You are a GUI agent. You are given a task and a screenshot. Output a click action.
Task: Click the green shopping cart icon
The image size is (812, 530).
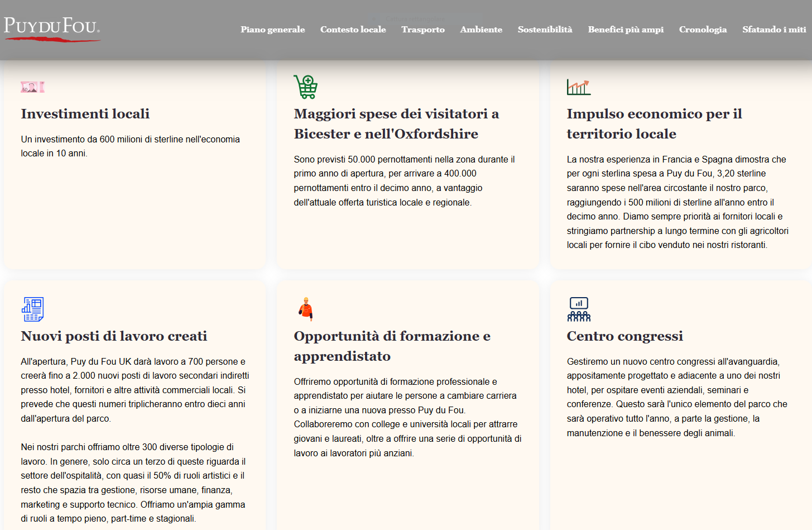point(305,87)
